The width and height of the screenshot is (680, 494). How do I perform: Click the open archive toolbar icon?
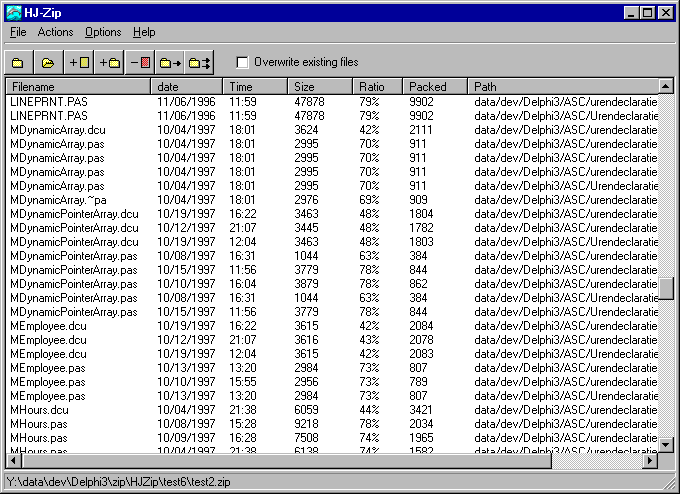(47, 63)
